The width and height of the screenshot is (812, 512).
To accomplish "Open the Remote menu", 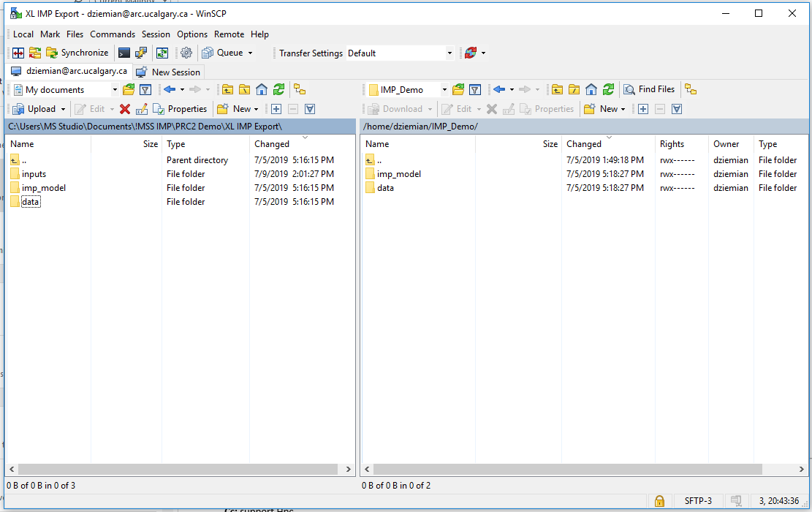I will pos(229,34).
